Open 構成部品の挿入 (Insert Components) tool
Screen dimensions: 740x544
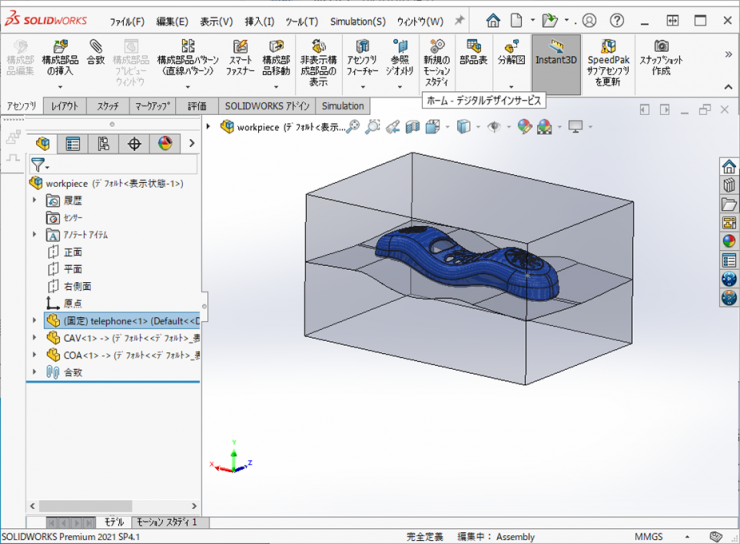pos(60,58)
